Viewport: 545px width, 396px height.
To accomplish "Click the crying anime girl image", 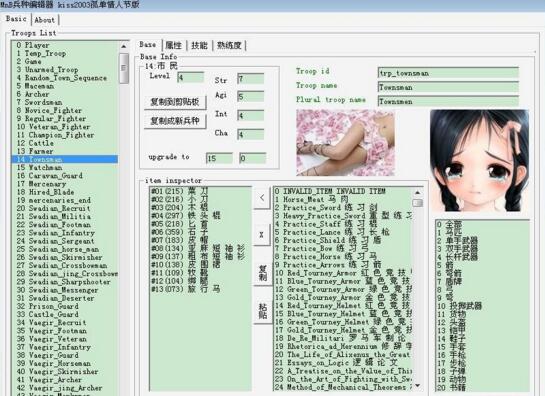I will [480, 161].
